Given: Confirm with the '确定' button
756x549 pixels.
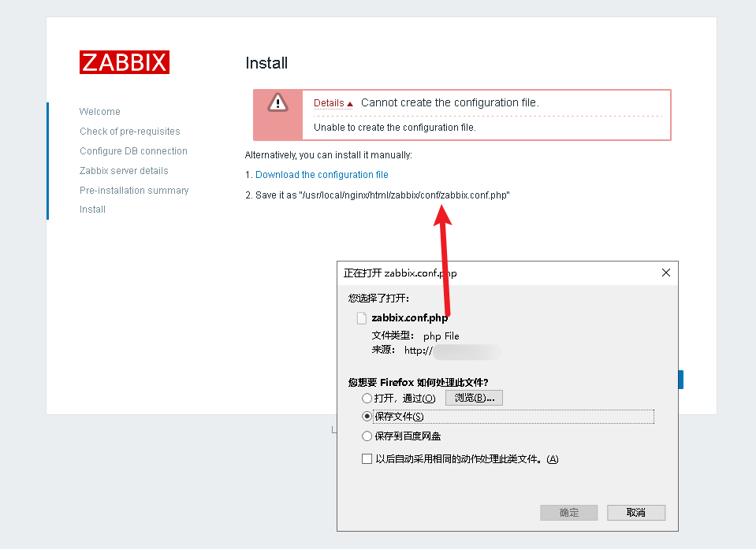Looking at the screenshot, I should pyautogui.click(x=569, y=513).
